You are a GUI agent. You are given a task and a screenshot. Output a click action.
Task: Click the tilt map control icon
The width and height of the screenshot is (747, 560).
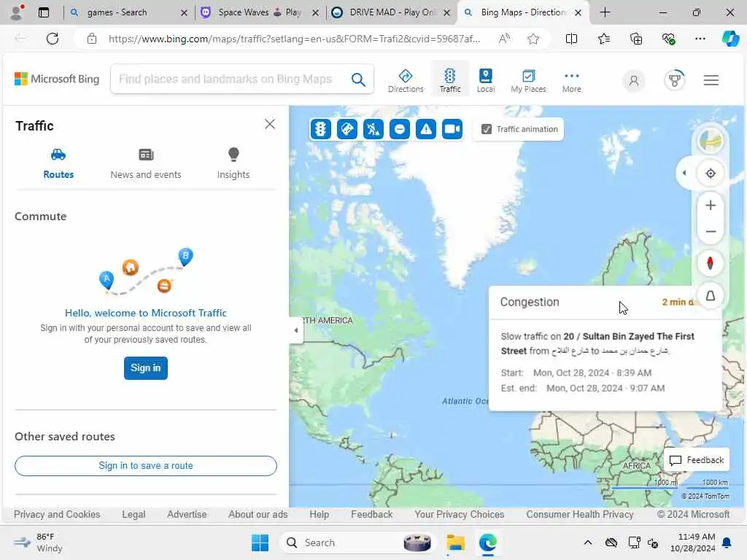point(710,296)
